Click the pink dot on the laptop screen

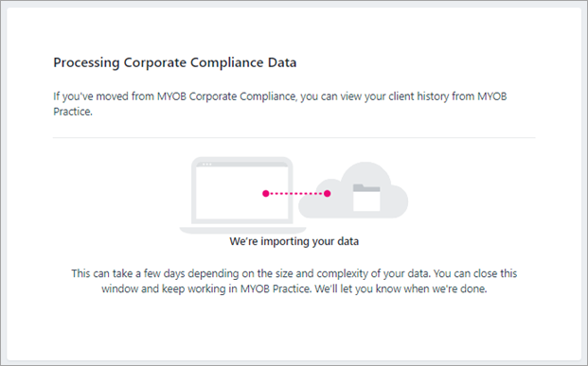pos(265,193)
